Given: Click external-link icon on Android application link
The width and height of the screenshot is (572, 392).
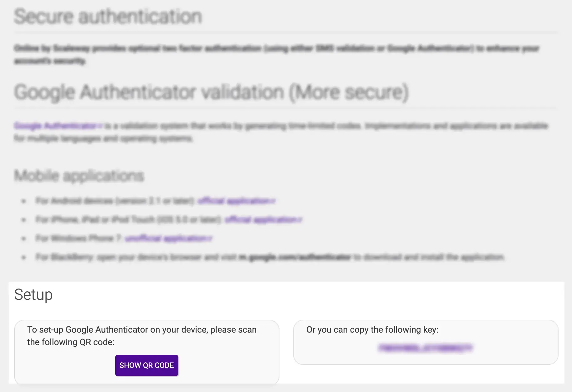Looking at the screenshot, I should point(273,201).
